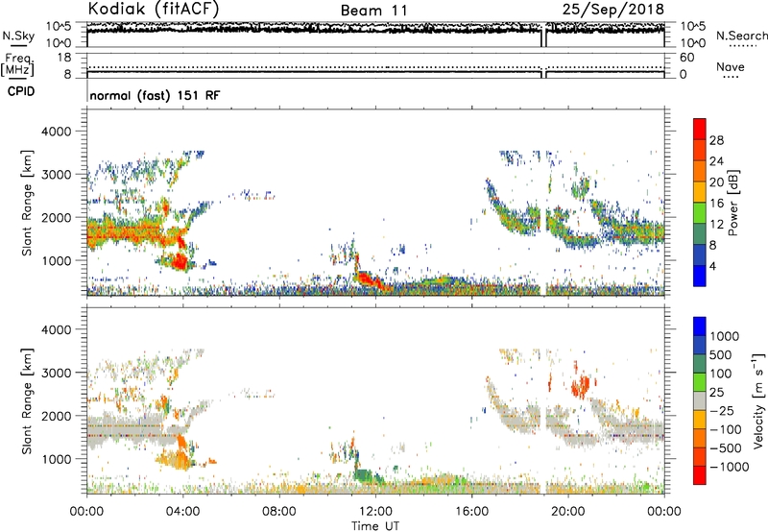Click the '4000' tick on power panel
Viewport: 768px width, 532px height.
(56, 132)
